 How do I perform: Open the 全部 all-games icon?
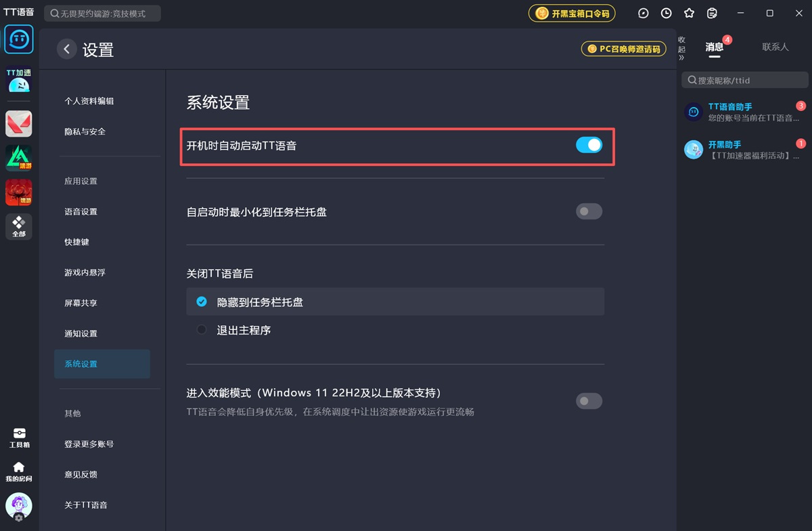coord(19,227)
